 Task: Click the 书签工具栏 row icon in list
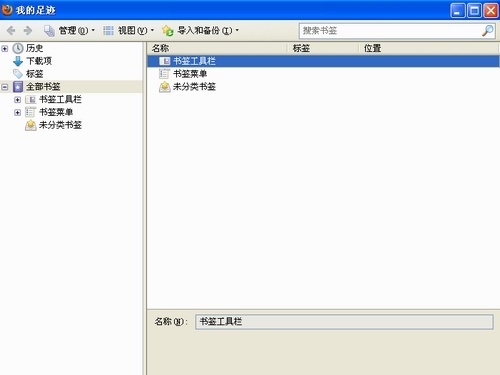point(164,61)
